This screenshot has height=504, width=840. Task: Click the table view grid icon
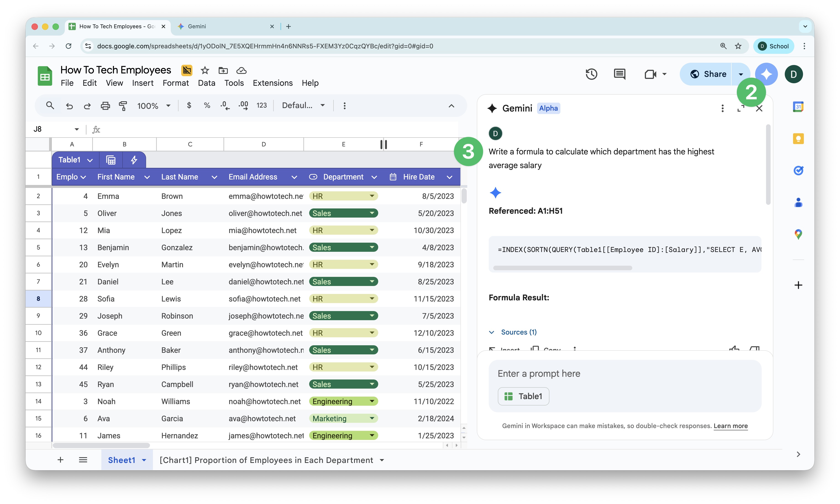pyautogui.click(x=111, y=160)
